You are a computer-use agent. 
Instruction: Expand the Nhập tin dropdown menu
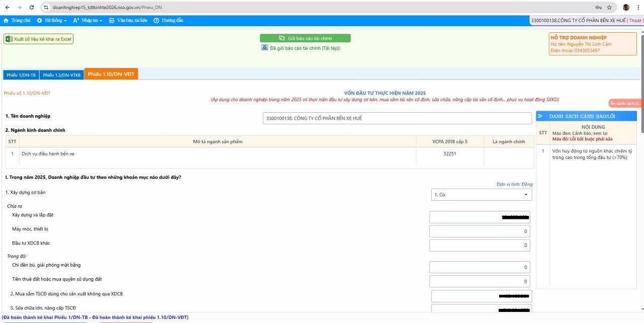tap(88, 21)
